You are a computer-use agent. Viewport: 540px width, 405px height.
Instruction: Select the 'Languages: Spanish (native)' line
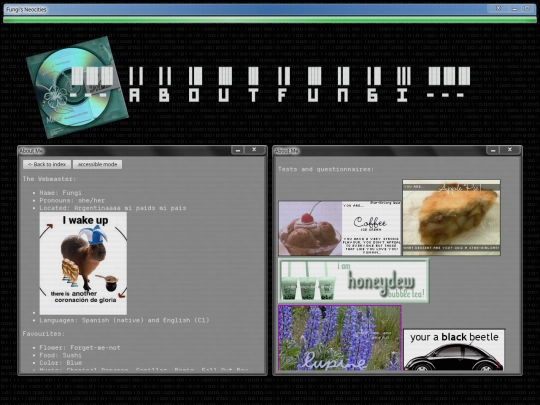pos(124,320)
